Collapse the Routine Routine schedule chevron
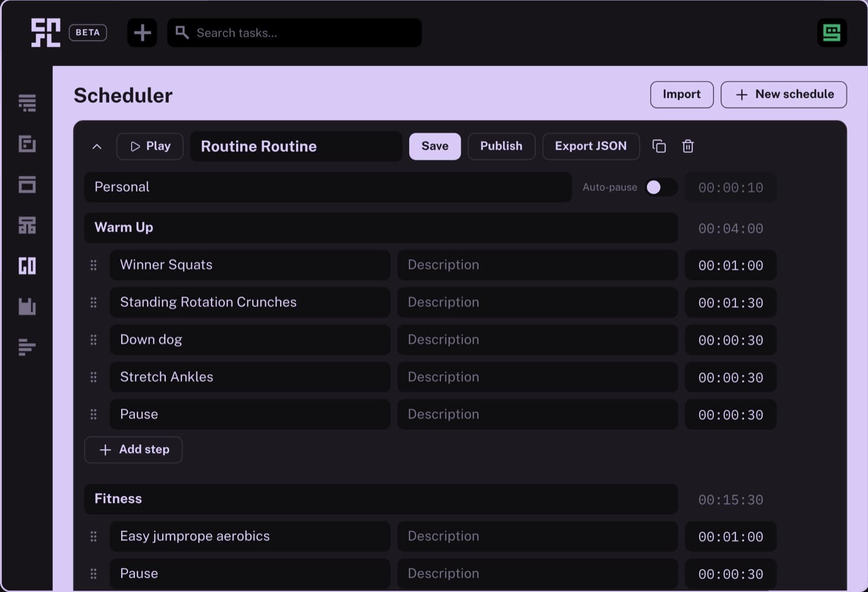868x592 pixels. (97, 146)
